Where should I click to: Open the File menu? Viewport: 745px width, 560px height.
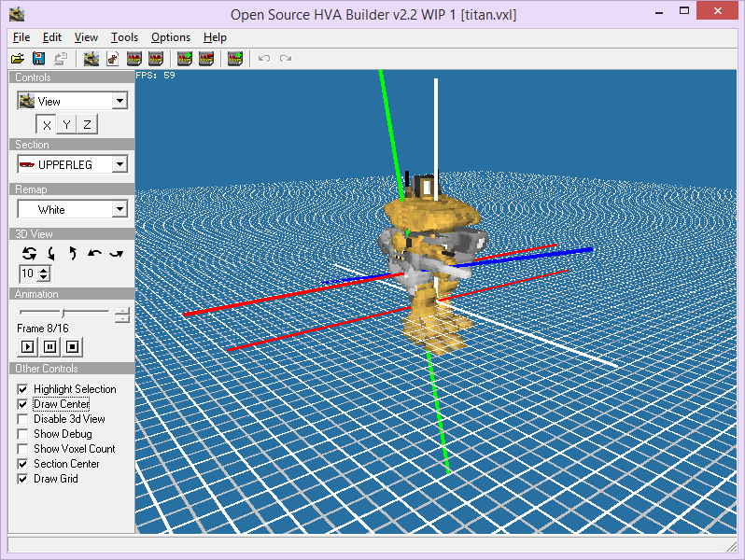tap(21, 37)
